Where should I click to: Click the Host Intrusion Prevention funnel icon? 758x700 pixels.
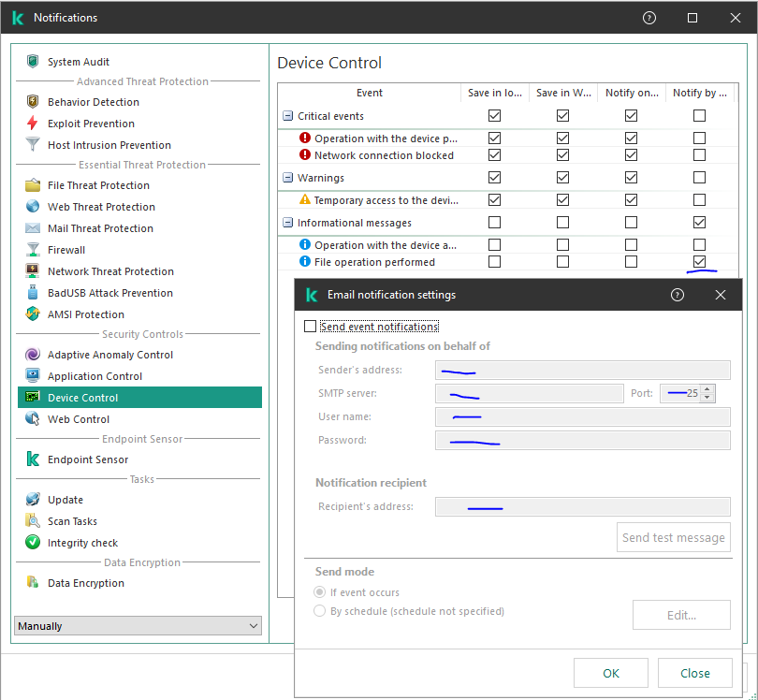[33, 145]
